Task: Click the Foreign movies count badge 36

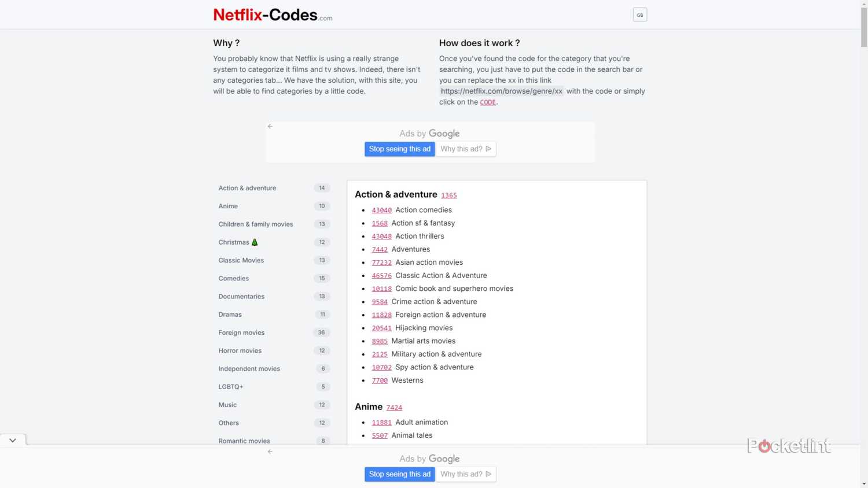Action: pyautogui.click(x=321, y=332)
